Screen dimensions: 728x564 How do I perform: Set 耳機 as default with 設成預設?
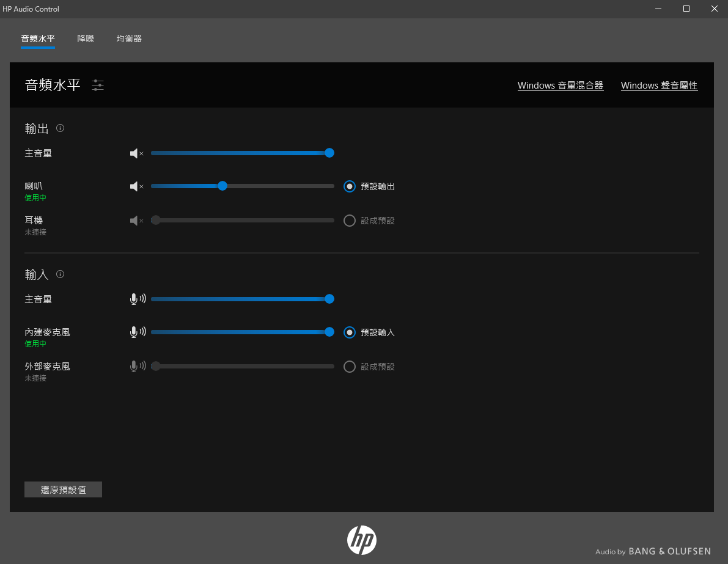(x=350, y=221)
